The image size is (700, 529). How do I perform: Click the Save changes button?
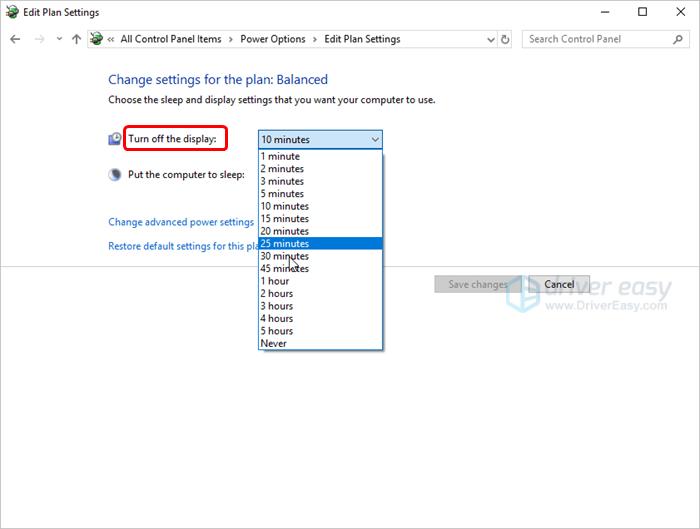[478, 284]
